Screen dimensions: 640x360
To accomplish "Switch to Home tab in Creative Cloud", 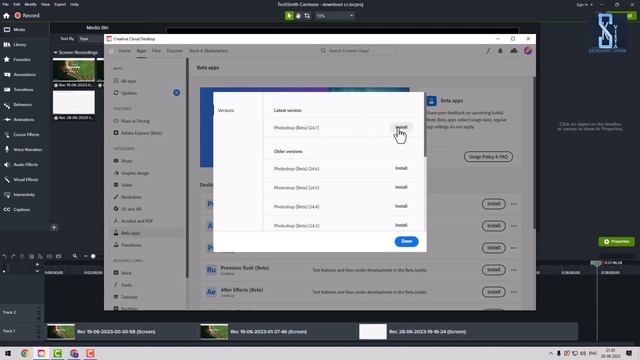I will pos(124,51).
